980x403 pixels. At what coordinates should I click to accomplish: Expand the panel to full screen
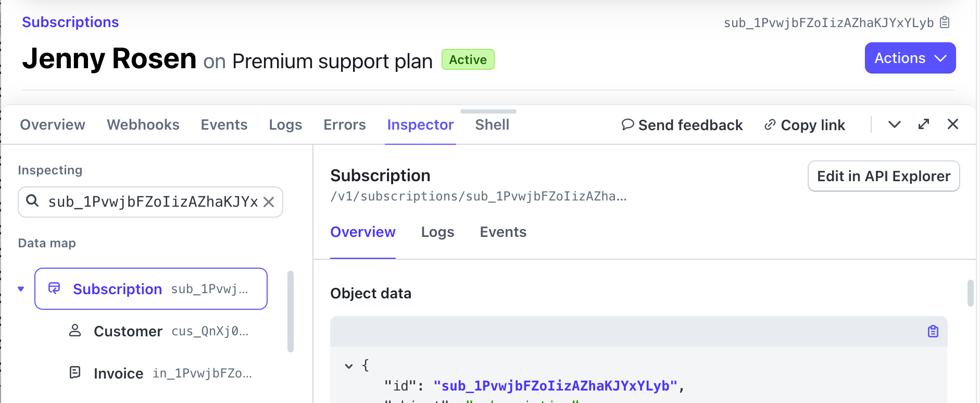923,124
